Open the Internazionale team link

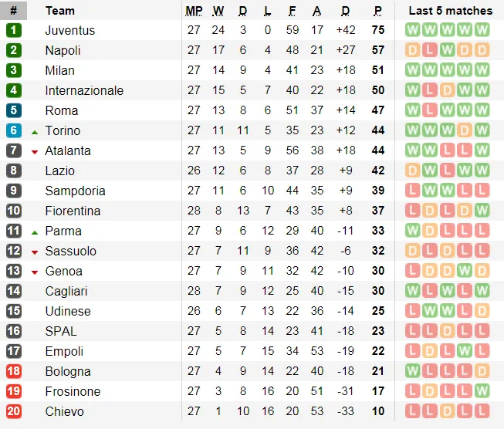tap(84, 90)
